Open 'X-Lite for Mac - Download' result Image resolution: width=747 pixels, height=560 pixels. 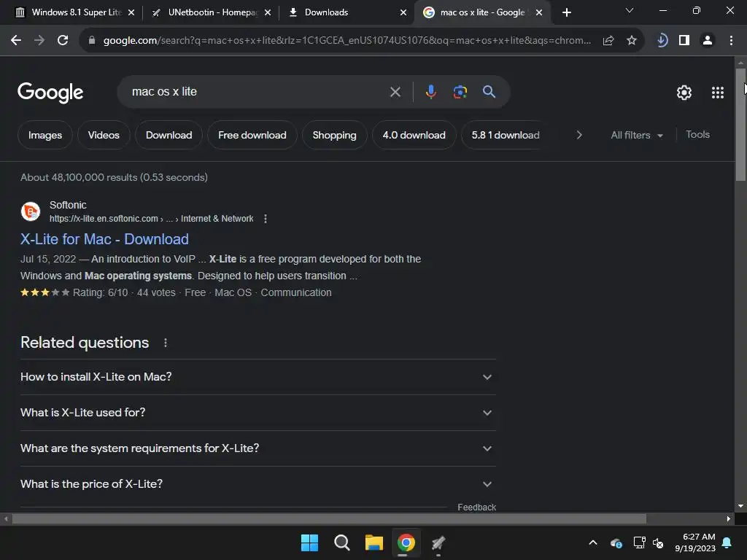pyautogui.click(x=104, y=239)
